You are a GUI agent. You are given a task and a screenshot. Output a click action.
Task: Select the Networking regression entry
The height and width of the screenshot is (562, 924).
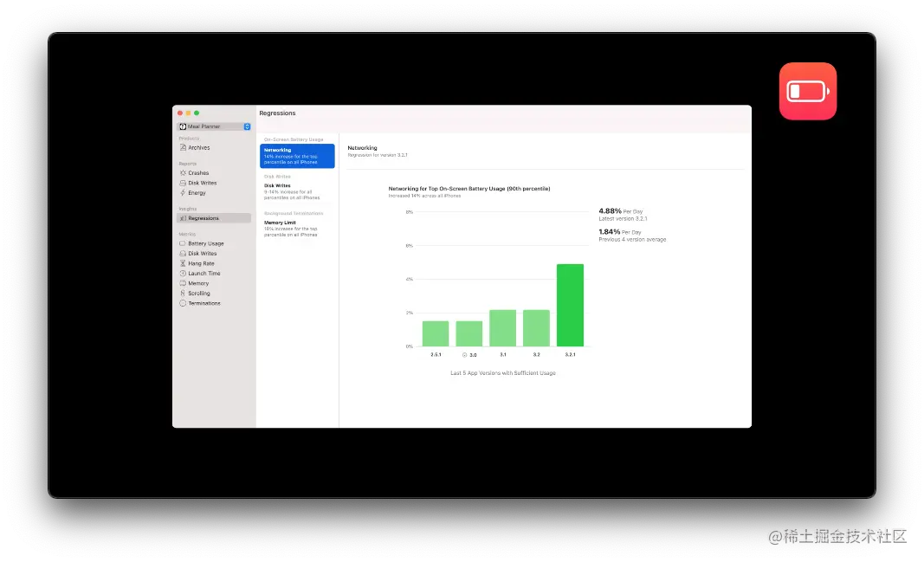pos(297,156)
